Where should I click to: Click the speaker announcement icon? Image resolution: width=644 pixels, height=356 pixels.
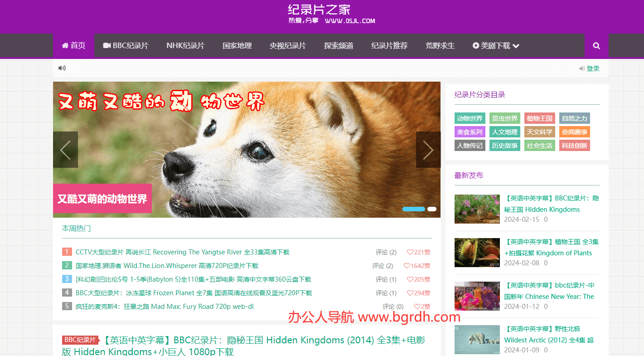[x=62, y=68]
